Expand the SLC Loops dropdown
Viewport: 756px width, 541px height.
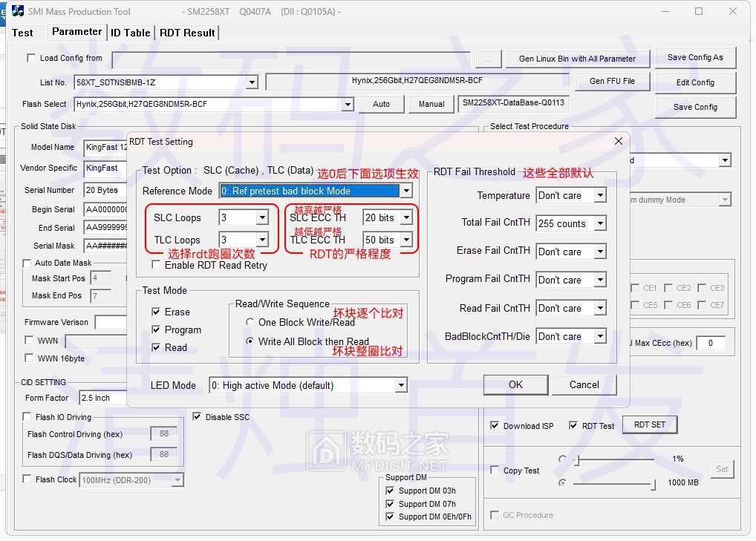(261, 217)
